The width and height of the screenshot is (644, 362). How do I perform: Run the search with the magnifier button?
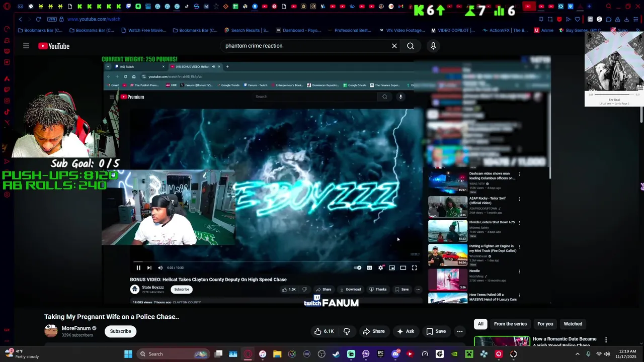(411, 46)
